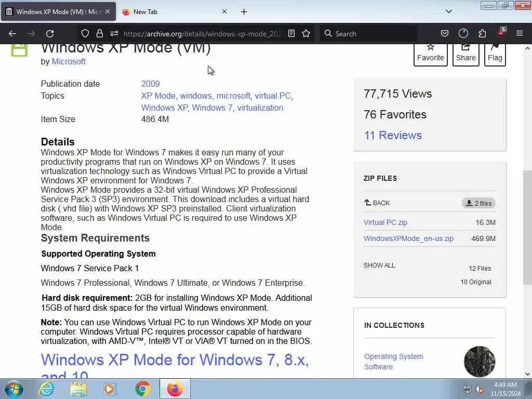Open the virtualization topic link
Viewport: 532px width, 399px height.
260,108
